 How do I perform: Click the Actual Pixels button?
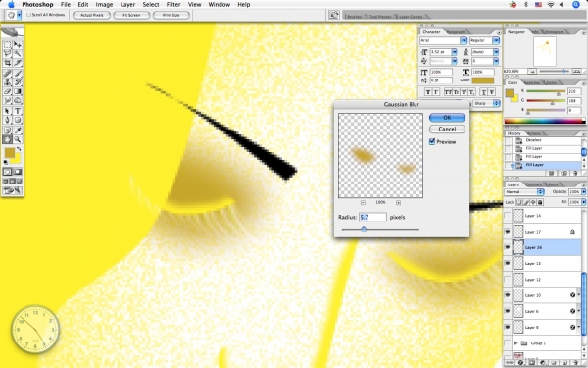(x=92, y=15)
